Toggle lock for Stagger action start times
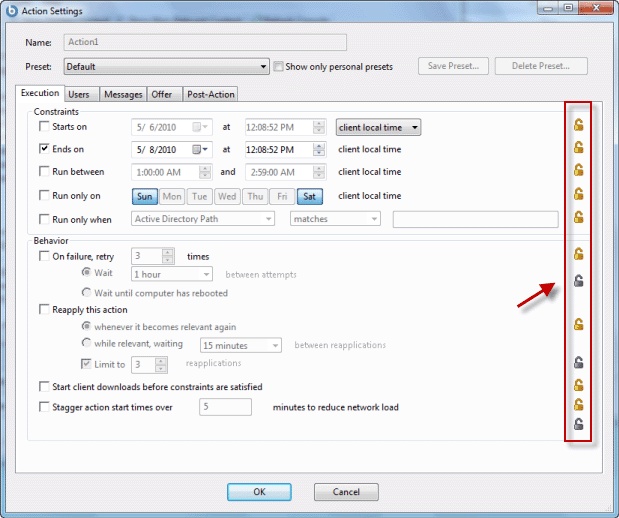619x518 pixels. (x=578, y=404)
